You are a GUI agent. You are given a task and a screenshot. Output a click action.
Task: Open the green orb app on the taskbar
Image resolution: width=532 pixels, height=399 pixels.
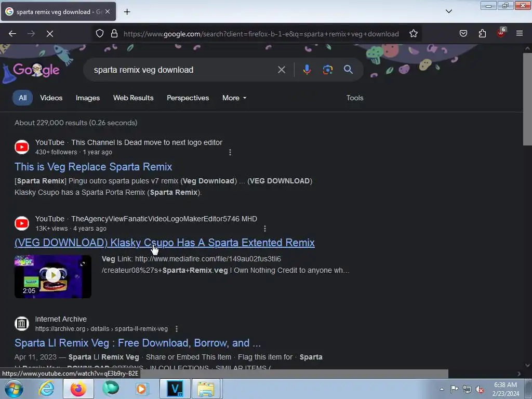pyautogui.click(x=111, y=389)
